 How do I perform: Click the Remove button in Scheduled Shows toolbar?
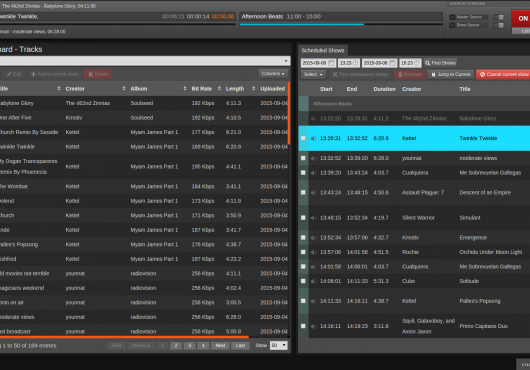(409, 74)
